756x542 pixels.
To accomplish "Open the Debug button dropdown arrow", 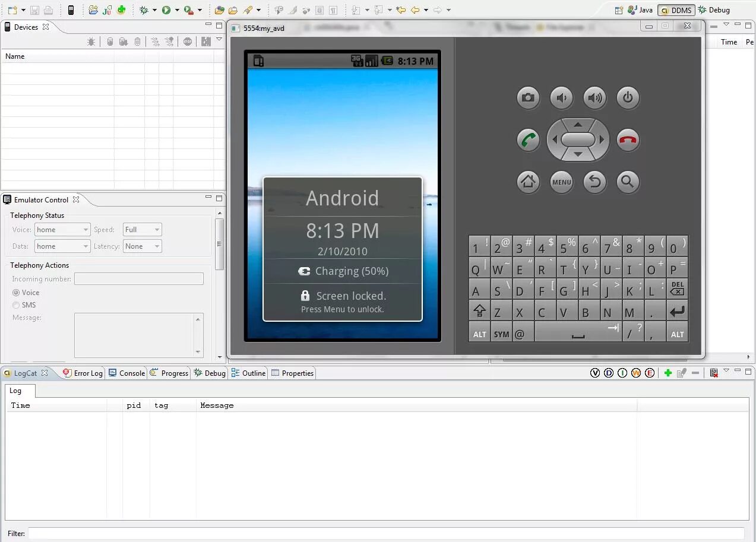I will [x=154, y=9].
